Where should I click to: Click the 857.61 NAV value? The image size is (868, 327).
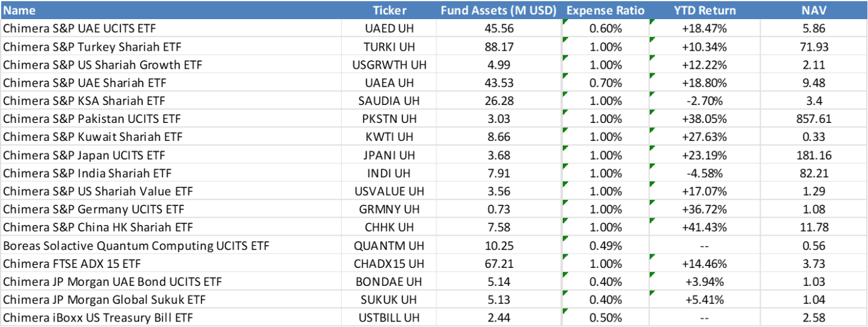pos(814,119)
